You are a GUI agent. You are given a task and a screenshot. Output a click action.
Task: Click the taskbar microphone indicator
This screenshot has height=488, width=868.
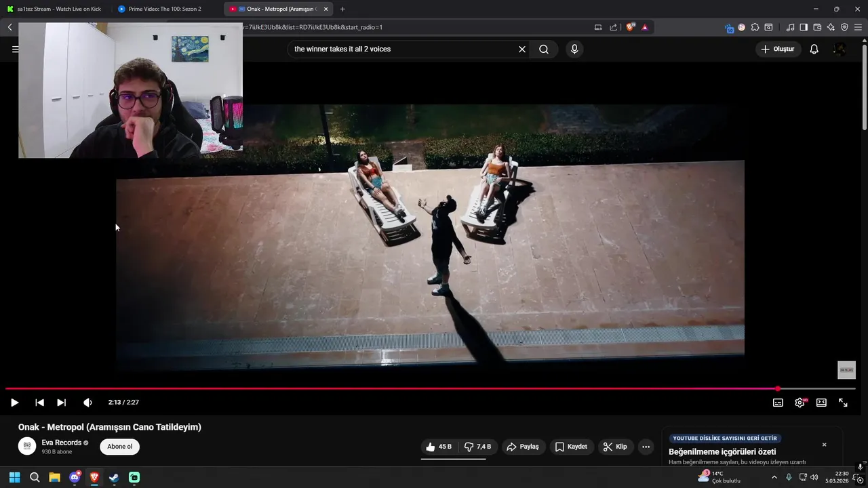click(x=789, y=477)
